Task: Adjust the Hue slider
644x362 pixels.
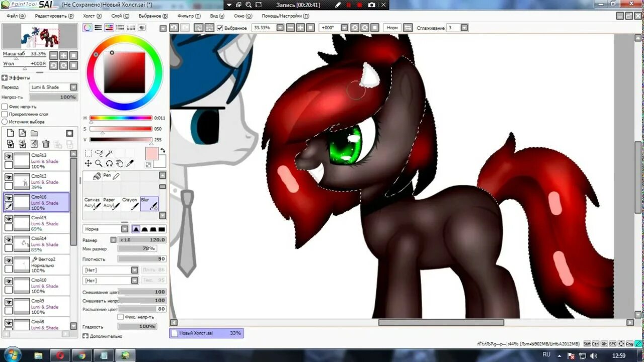Action: click(121, 118)
